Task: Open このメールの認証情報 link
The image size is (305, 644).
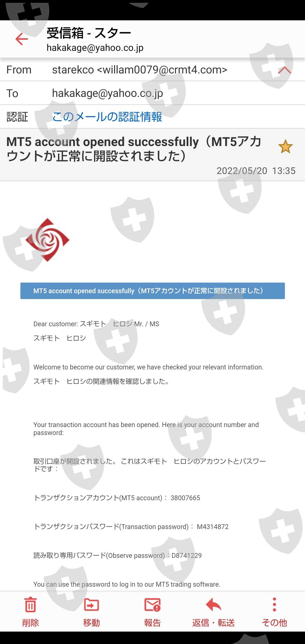Action: 107,117
